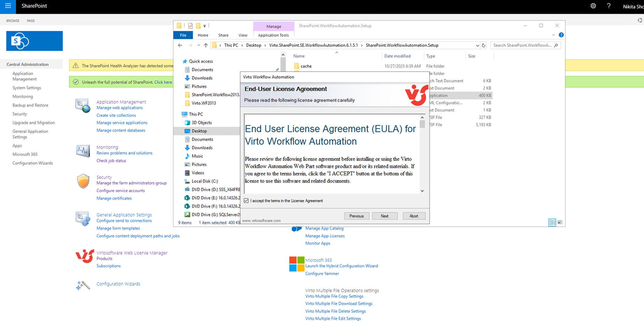
Task: Uncheck the license agreement acceptance checkbox
Action: pos(246,200)
